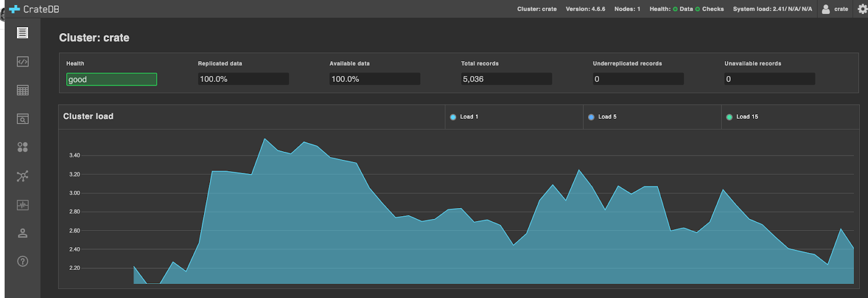Image resolution: width=868 pixels, height=298 pixels.
Task: Toggle the Load 15 chart series
Action: point(742,117)
